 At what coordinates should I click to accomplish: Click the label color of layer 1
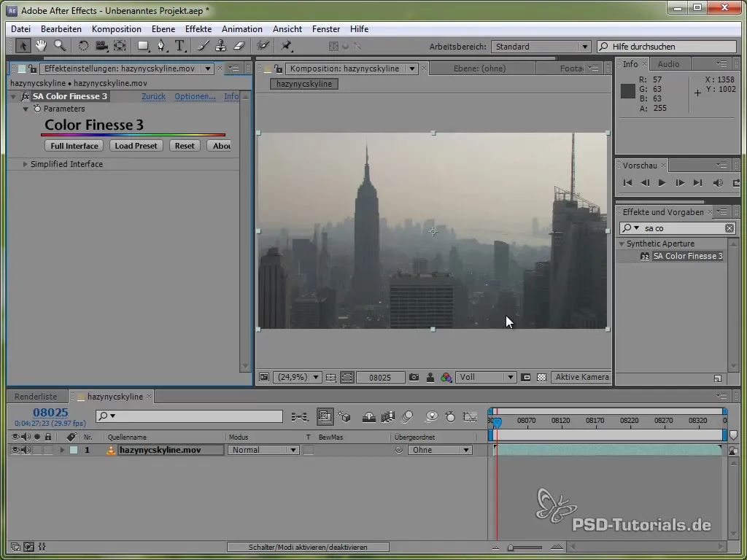coord(74,450)
